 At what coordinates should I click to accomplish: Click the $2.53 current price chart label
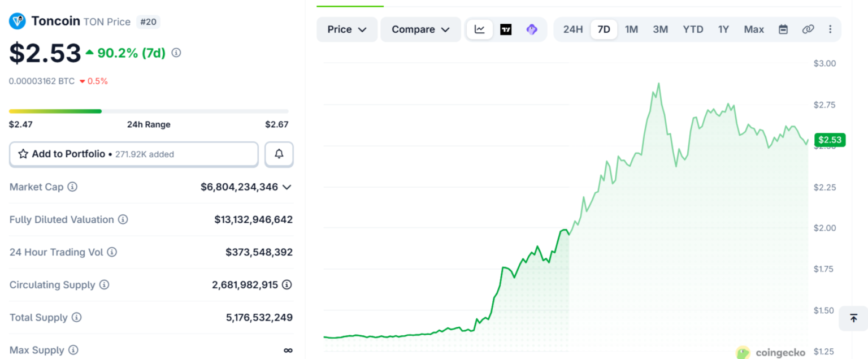(830, 140)
